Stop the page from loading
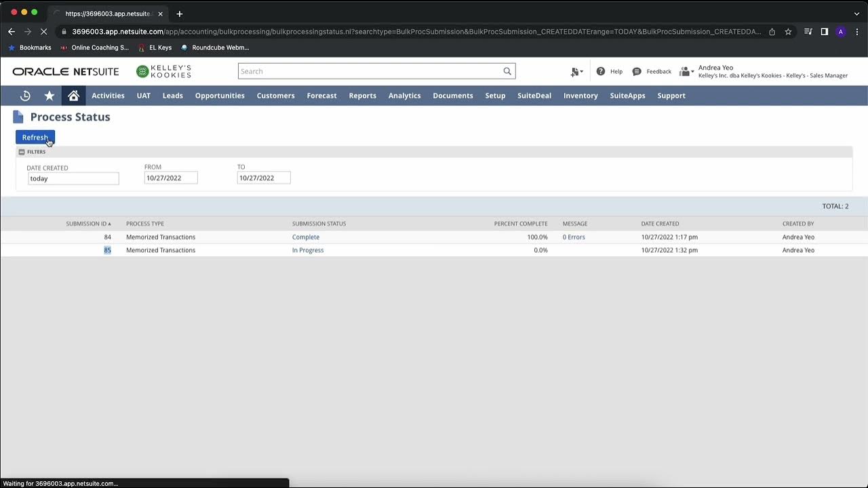The height and width of the screenshot is (488, 868). 44,31
